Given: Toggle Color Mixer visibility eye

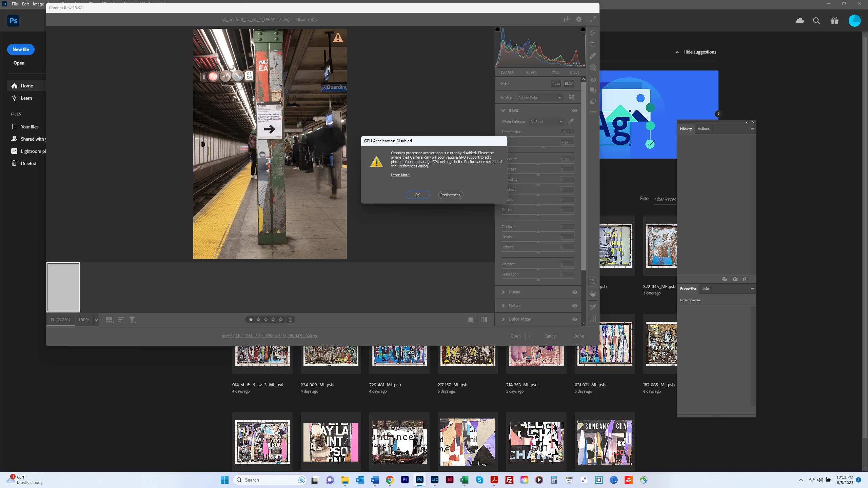Looking at the screenshot, I should [x=574, y=319].
